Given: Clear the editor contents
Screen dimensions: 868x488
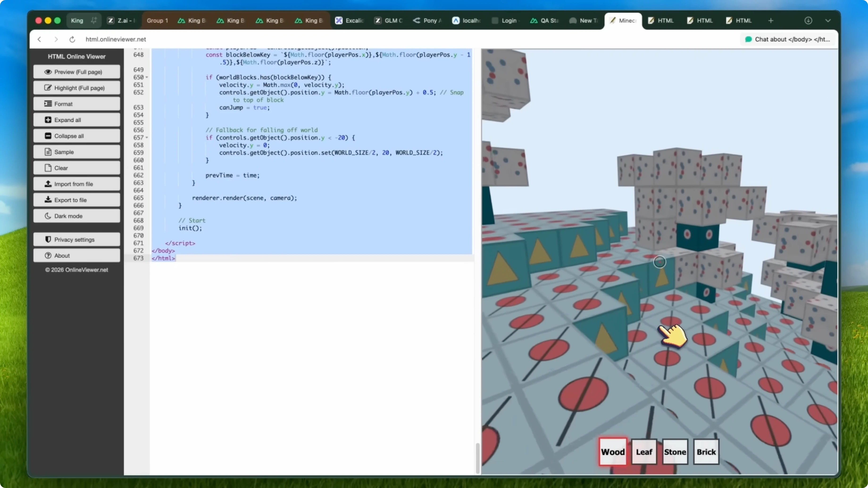Looking at the screenshot, I should pos(76,168).
